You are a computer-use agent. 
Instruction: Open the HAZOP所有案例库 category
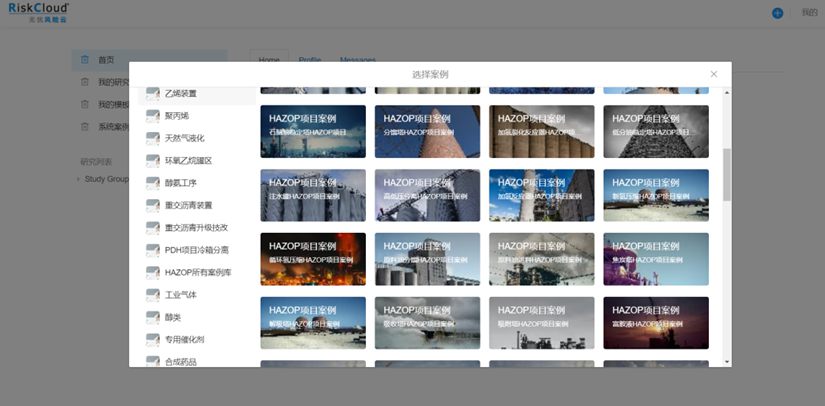click(x=197, y=272)
